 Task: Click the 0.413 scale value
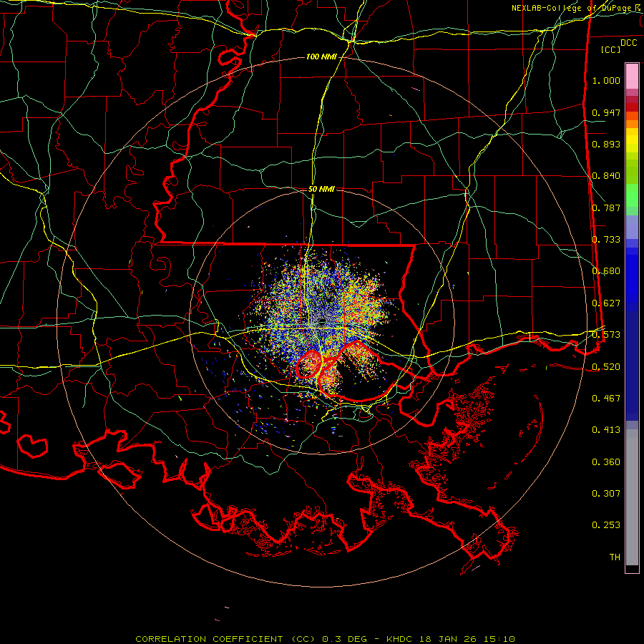coord(606,430)
